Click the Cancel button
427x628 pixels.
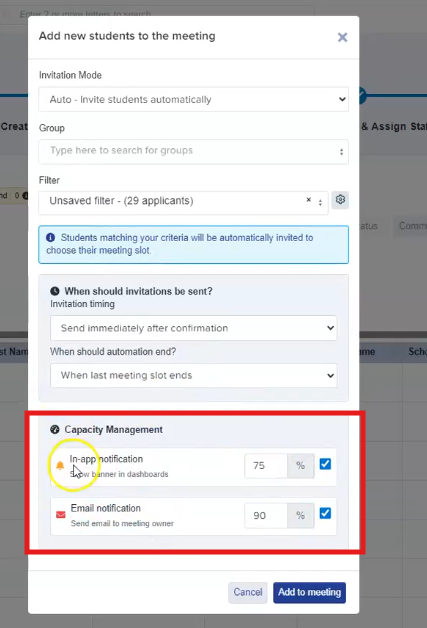click(248, 592)
